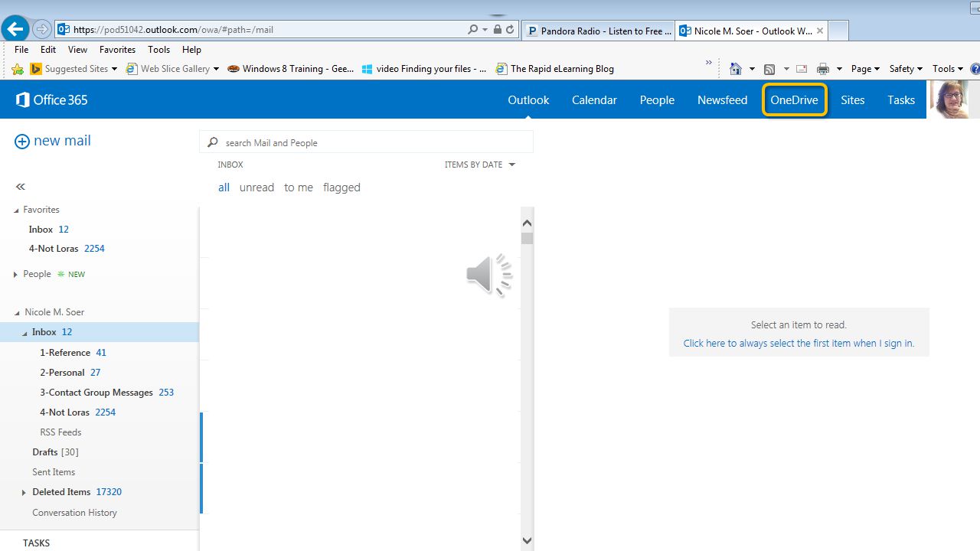Go back with the browser back arrow
Viewport: 980px width, 551px height.
pos(15,29)
